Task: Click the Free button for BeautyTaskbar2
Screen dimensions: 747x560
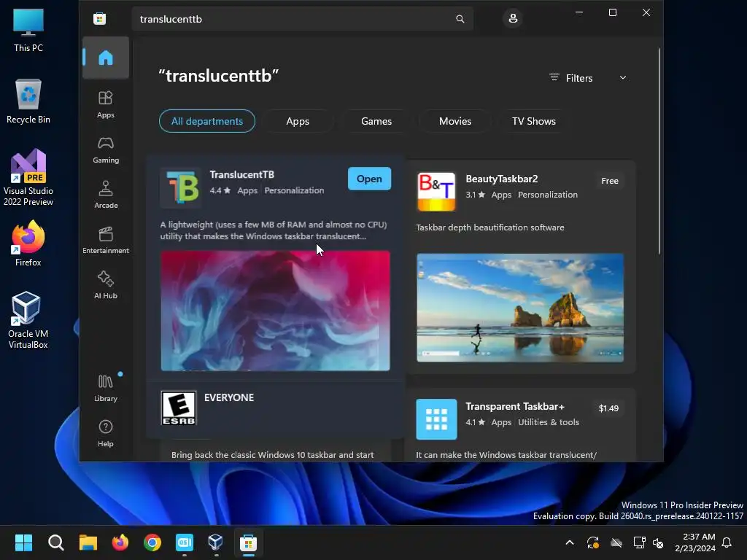Action: point(610,181)
